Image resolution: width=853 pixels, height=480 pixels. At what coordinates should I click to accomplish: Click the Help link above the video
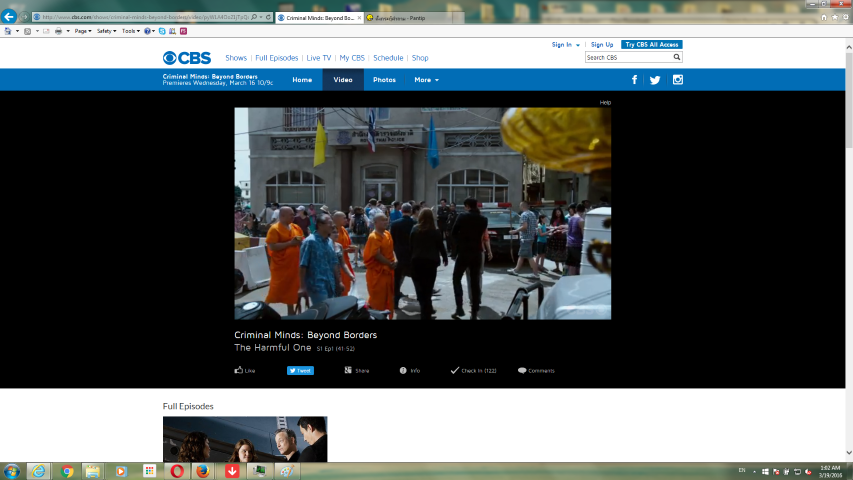(605, 102)
